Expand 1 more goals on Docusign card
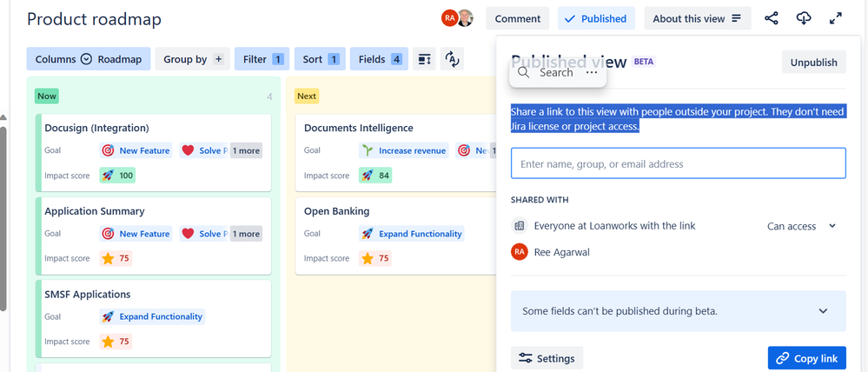Image resolution: width=868 pixels, height=372 pixels. (246, 150)
